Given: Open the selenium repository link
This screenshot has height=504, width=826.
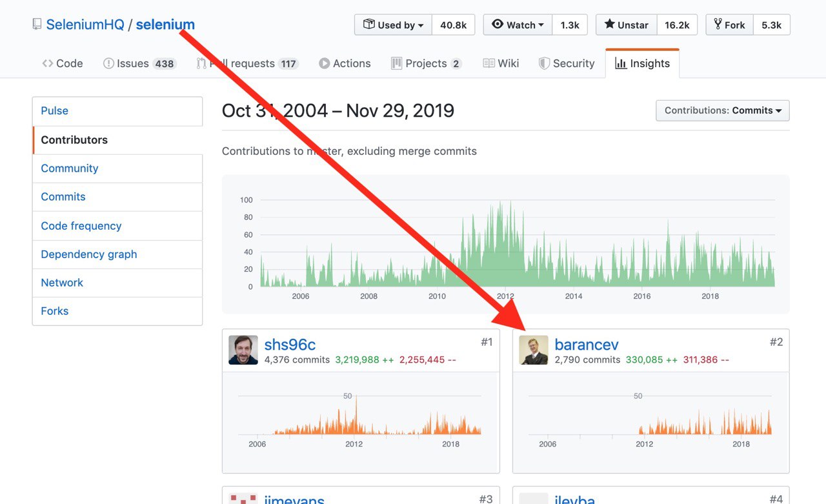Looking at the screenshot, I should click(165, 25).
